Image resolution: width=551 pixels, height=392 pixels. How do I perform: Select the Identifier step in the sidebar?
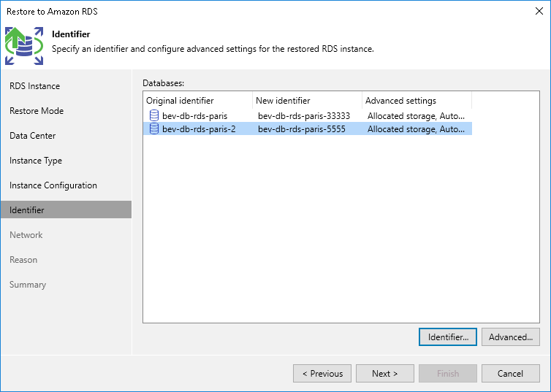[x=27, y=210]
